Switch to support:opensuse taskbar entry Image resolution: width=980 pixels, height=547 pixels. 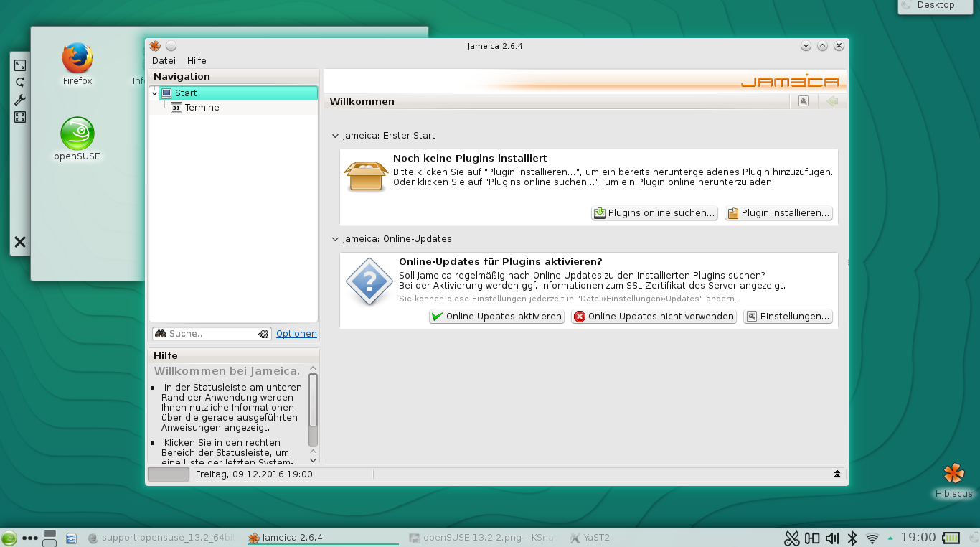pyautogui.click(x=161, y=538)
